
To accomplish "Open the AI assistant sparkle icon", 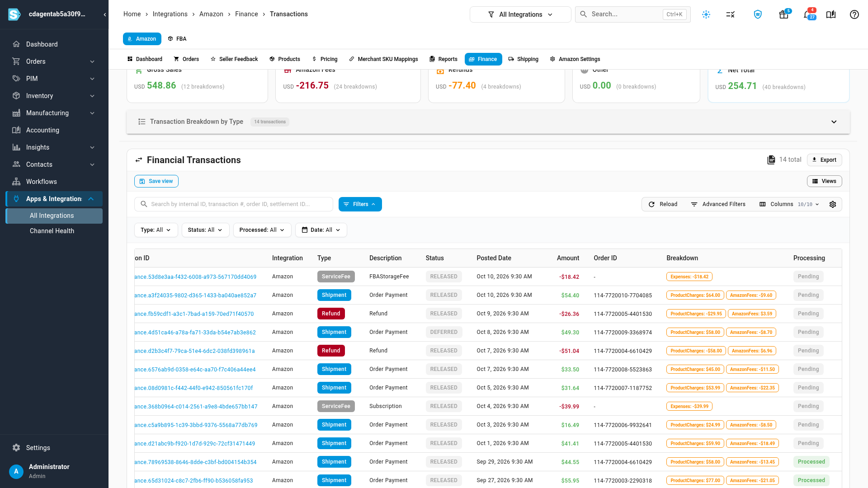I will click(706, 14).
